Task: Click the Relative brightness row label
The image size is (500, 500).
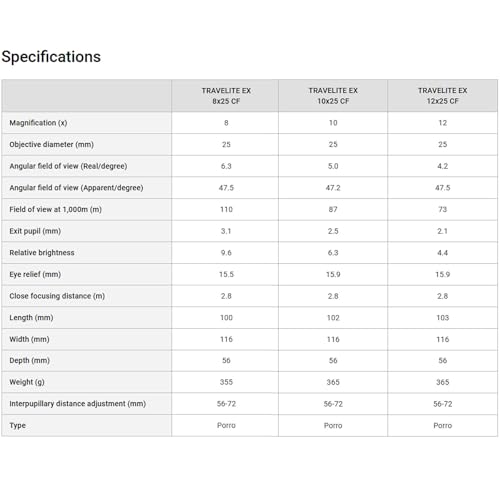Action: pos(42,253)
